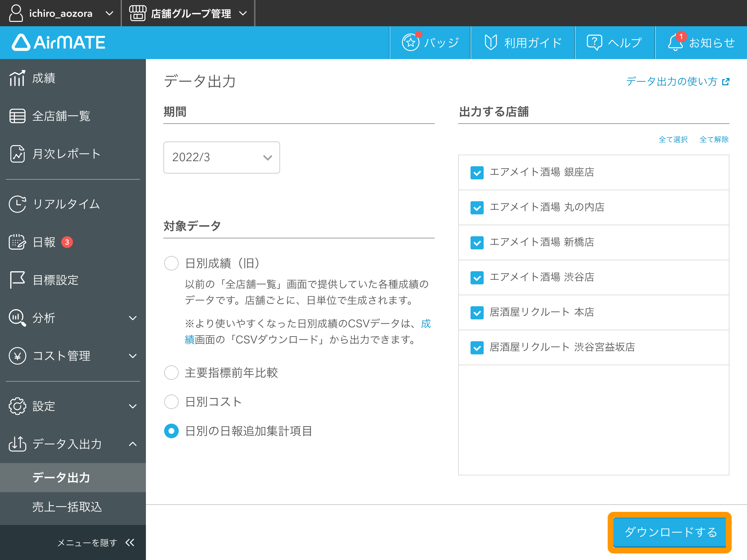Click the 目標設定 flag icon
Image resolution: width=747 pixels, height=560 pixels.
[17, 280]
